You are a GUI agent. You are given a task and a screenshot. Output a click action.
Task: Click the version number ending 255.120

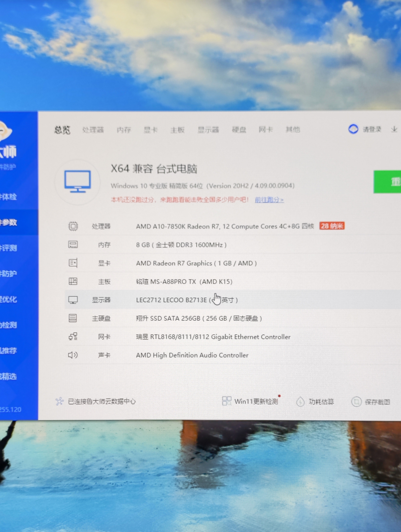point(11,410)
